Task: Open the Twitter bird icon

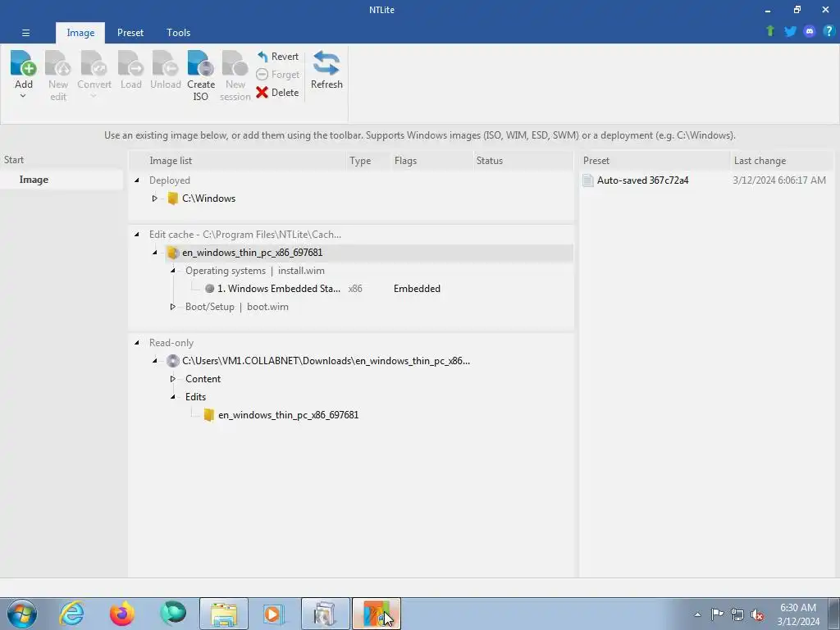Action: tap(790, 31)
